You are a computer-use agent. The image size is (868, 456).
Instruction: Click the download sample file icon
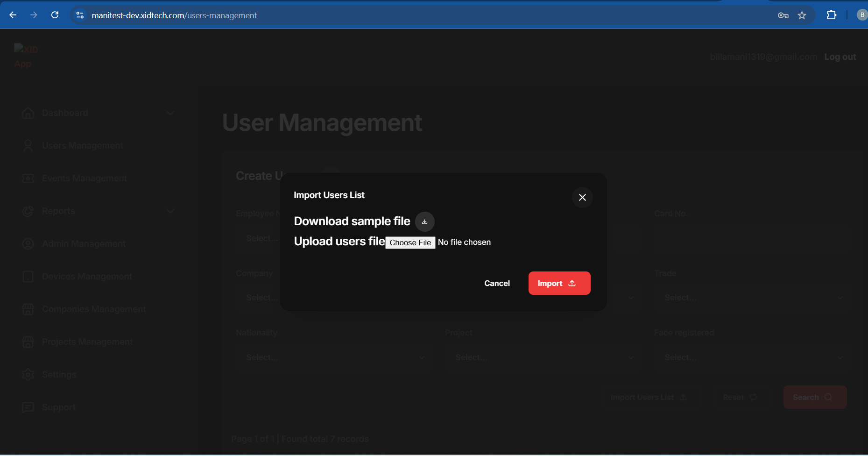pos(424,221)
